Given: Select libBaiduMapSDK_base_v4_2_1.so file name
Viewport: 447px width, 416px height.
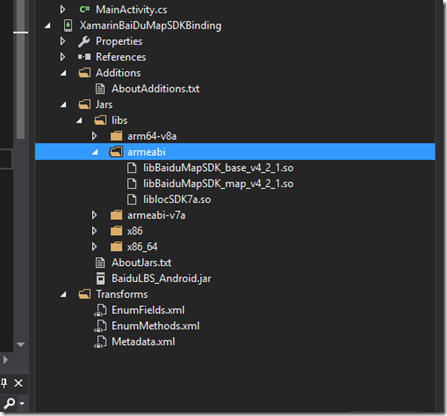Looking at the screenshot, I should [218, 168].
